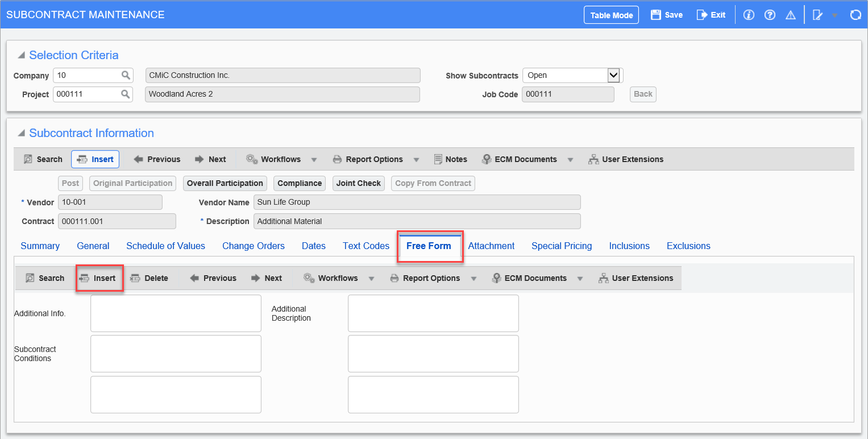Click the Additional Description text box

tap(433, 313)
